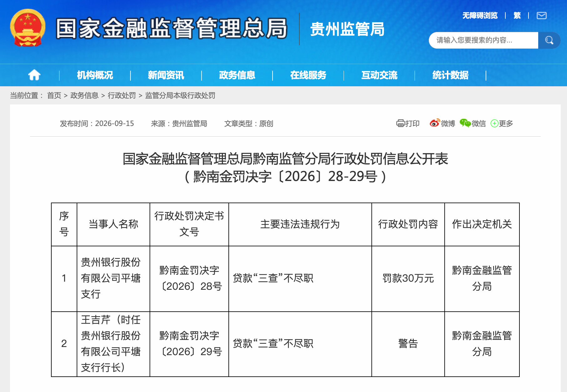Click the 作出决定机关 column header
Screen dimensions: 567x392
coord(482,224)
